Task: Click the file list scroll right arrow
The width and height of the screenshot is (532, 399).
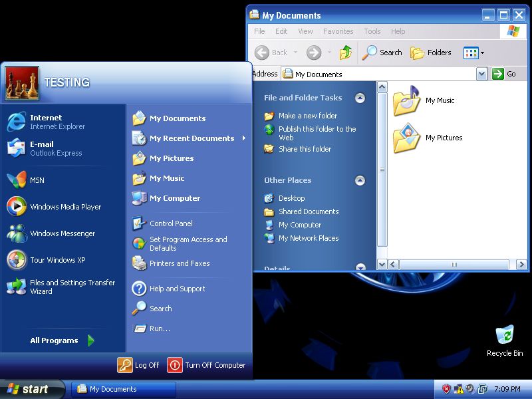Action: [x=521, y=264]
